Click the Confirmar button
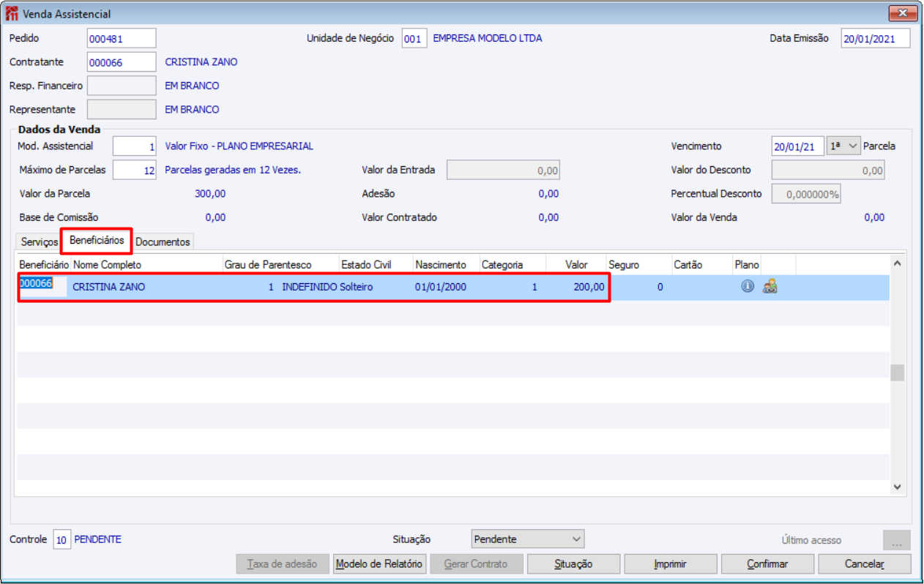The width and height of the screenshot is (924, 584). pos(767,564)
